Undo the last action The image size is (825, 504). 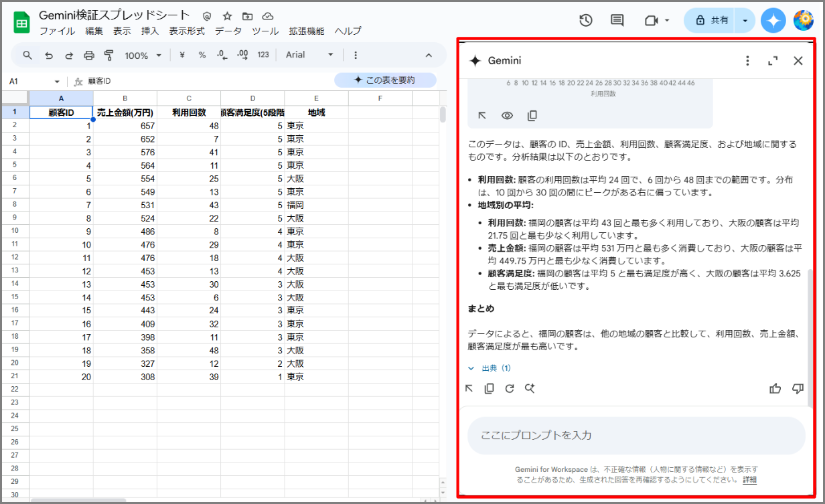coord(48,55)
